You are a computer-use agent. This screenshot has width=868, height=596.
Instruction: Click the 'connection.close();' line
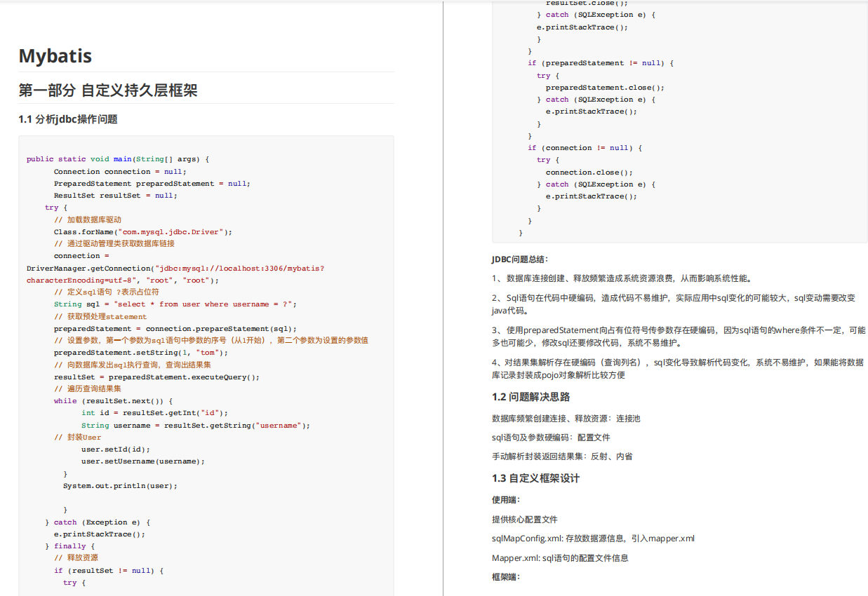tap(589, 172)
